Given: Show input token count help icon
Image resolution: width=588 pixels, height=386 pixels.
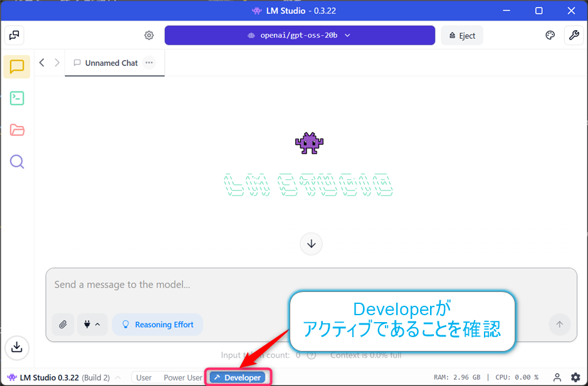Looking at the screenshot, I should click(x=312, y=355).
